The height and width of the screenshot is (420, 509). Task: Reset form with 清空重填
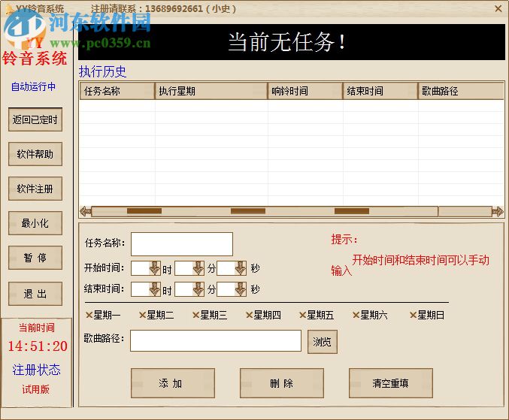tap(391, 383)
